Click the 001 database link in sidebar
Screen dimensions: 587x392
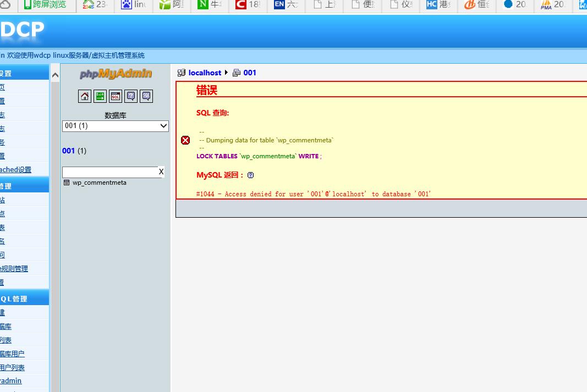pos(68,151)
